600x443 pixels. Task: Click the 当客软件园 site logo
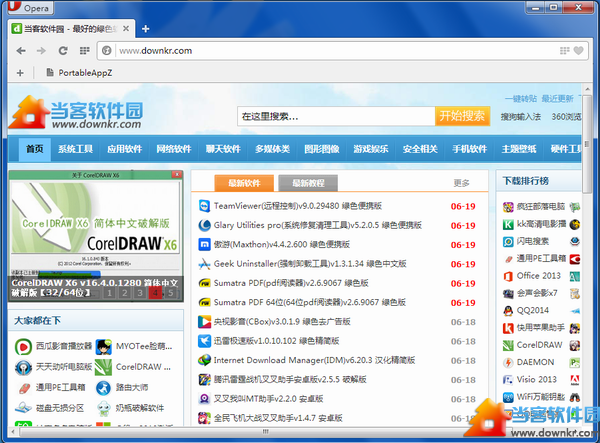[x=76, y=112]
